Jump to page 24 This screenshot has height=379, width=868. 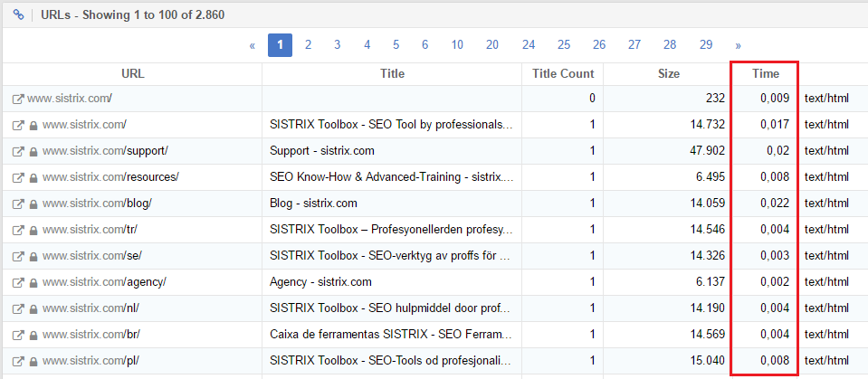pyautogui.click(x=529, y=45)
